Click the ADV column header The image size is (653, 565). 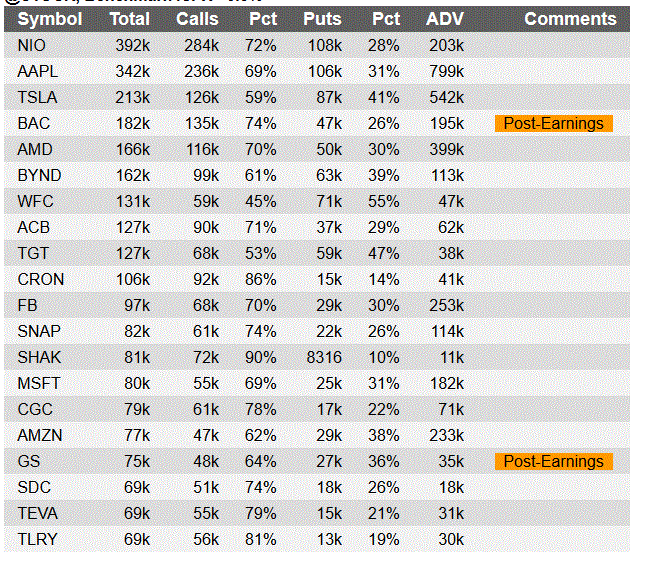(x=444, y=19)
